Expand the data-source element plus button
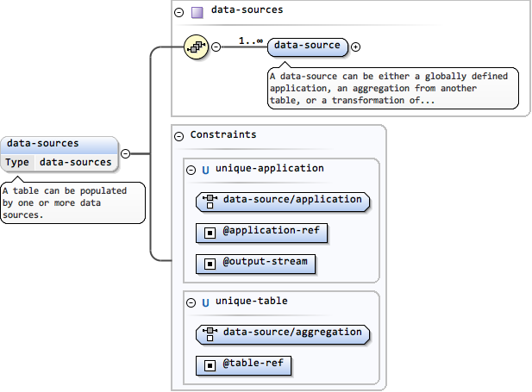 click(356, 46)
